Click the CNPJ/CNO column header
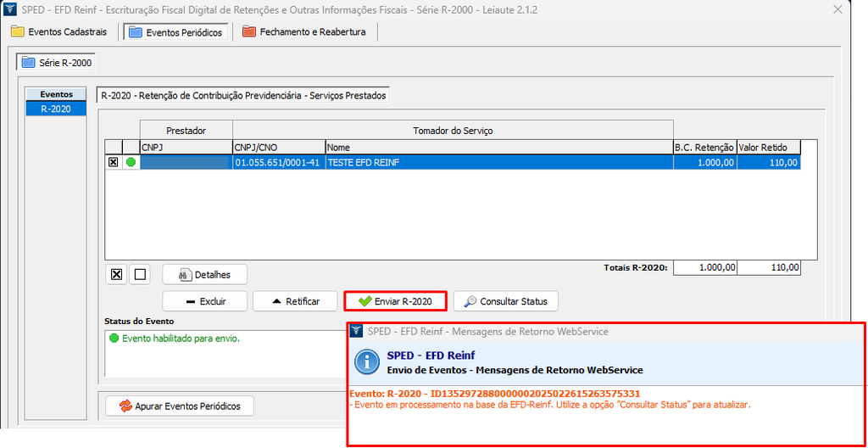 [x=278, y=148]
